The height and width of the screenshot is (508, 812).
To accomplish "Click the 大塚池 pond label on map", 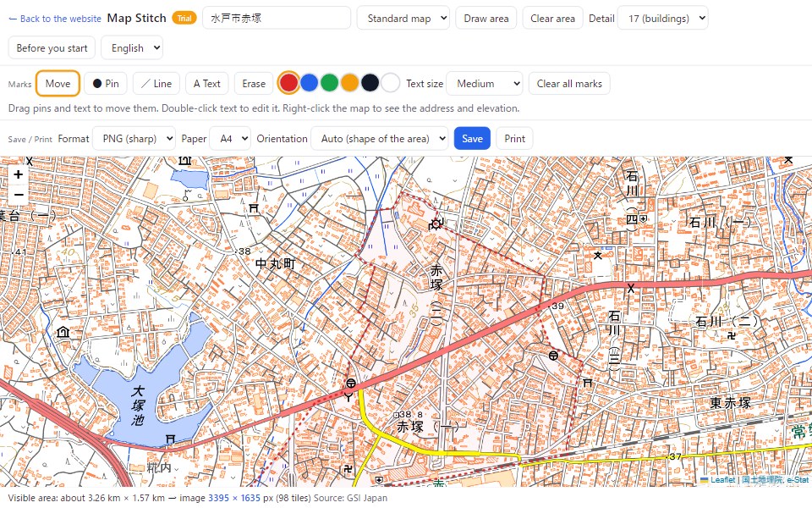I will (x=138, y=406).
